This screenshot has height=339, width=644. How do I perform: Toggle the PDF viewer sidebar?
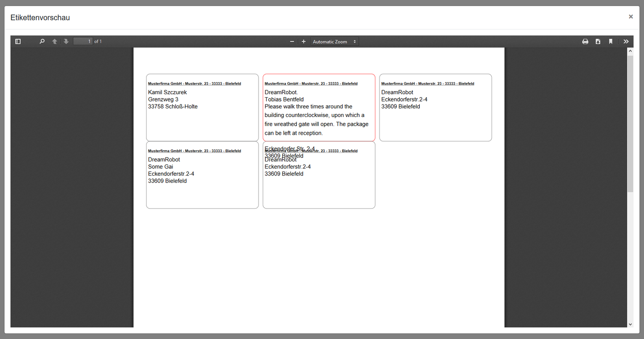pyautogui.click(x=18, y=41)
